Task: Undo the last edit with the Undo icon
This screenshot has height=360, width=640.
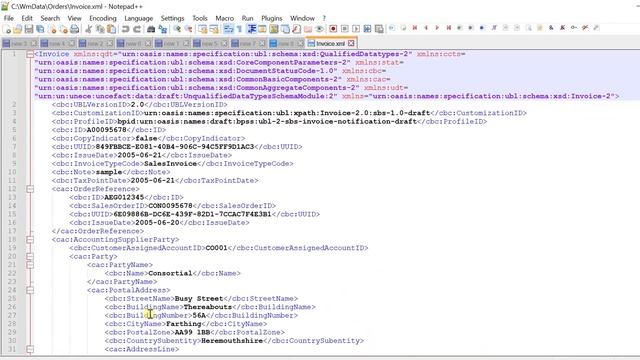Action: [x=125, y=29]
